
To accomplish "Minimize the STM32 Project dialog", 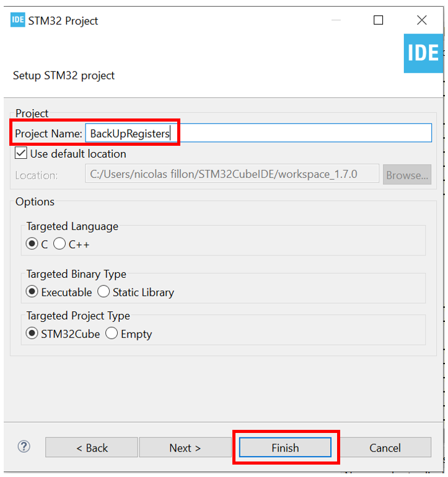I will coord(336,20).
